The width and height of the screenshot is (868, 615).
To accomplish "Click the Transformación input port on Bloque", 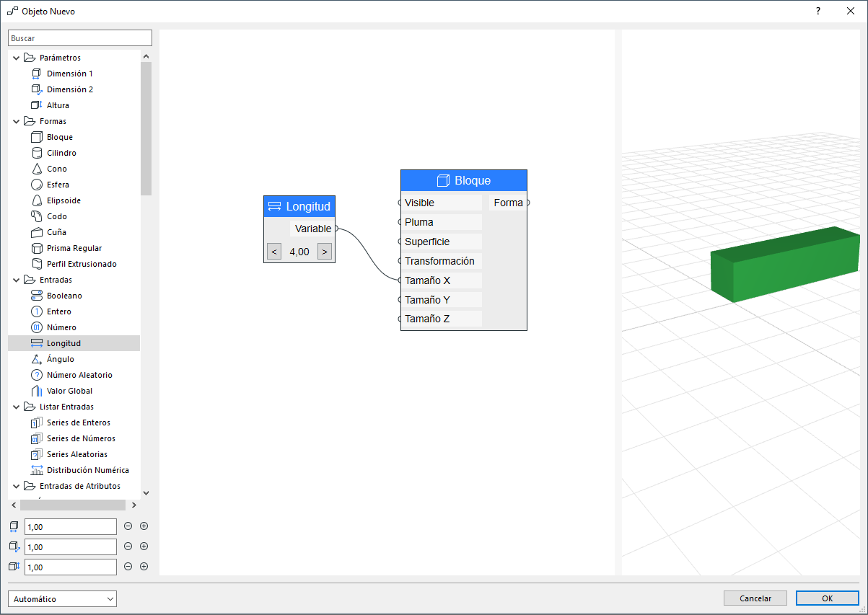I will (x=400, y=261).
